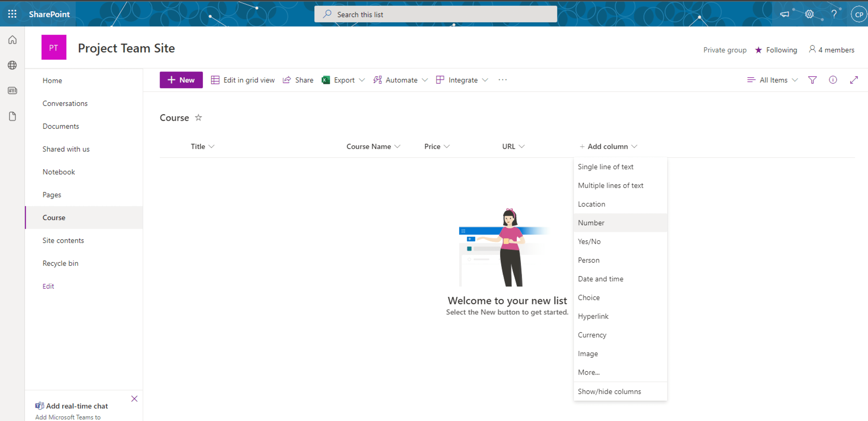Favorite the Course list with the star

[198, 118]
